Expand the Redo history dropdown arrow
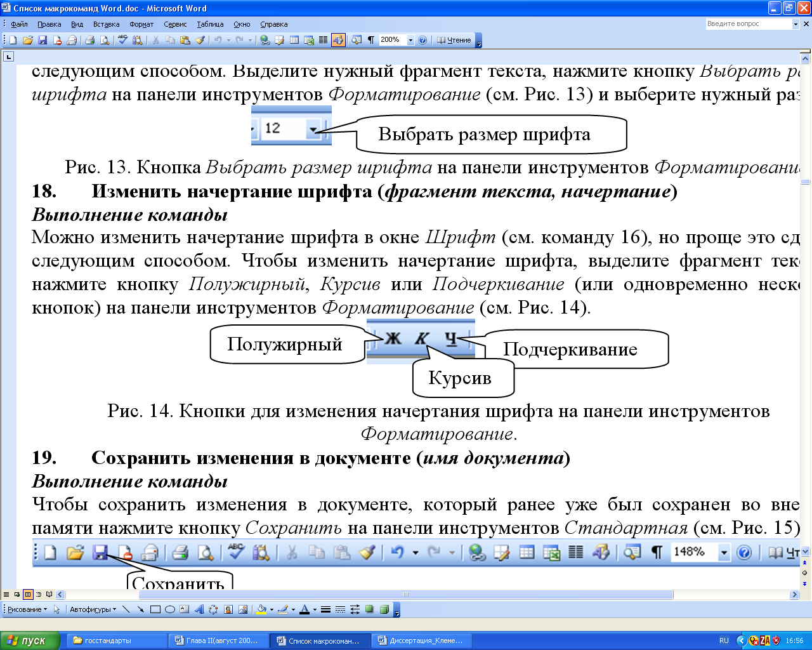The image size is (812, 650). click(x=250, y=40)
